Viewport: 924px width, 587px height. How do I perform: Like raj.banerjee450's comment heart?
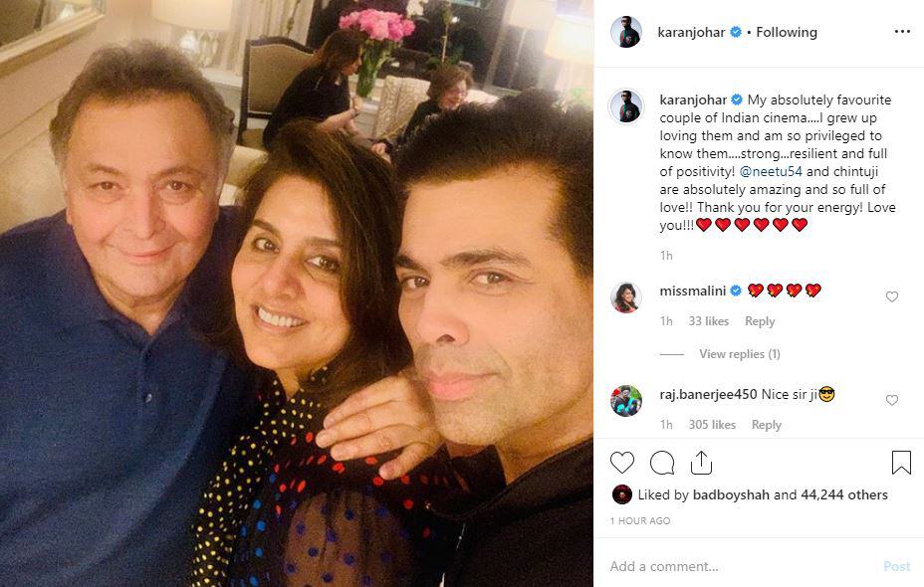pyautogui.click(x=891, y=400)
